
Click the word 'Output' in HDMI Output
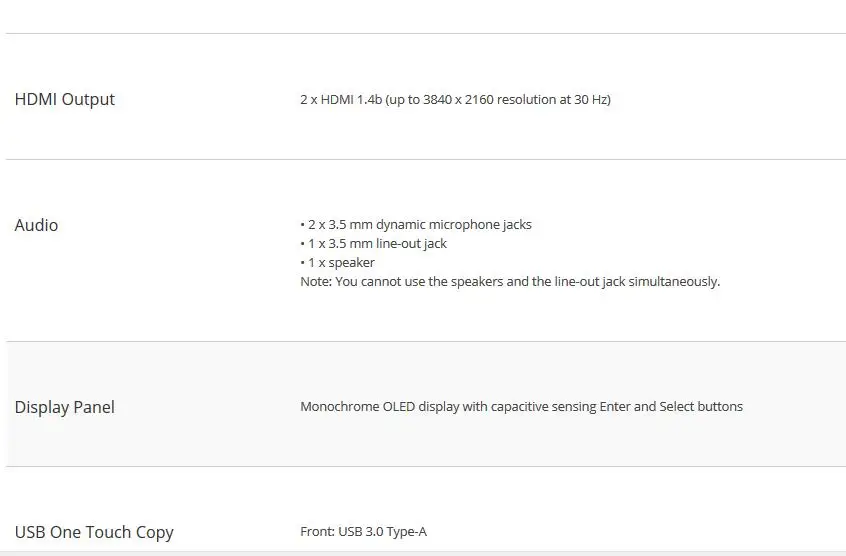click(88, 100)
